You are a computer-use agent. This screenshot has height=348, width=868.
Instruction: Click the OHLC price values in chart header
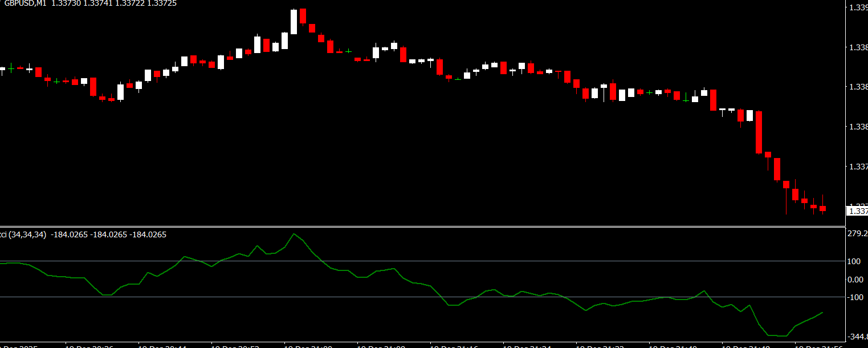point(114,3)
